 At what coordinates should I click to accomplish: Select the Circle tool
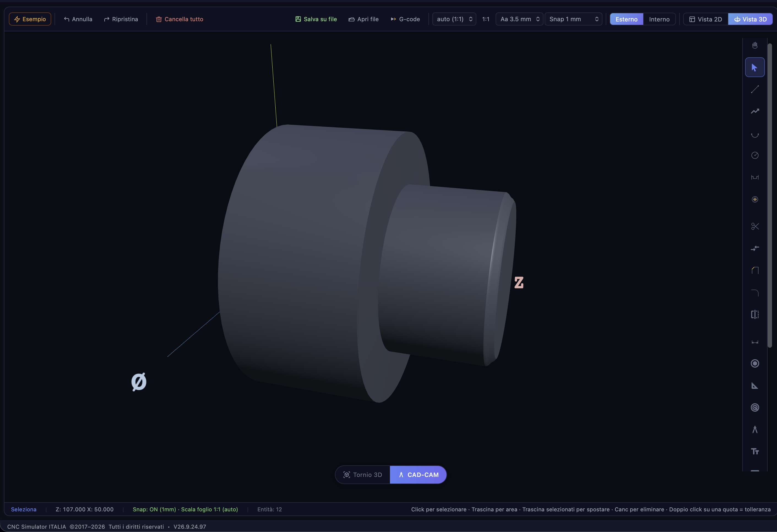[x=755, y=155]
